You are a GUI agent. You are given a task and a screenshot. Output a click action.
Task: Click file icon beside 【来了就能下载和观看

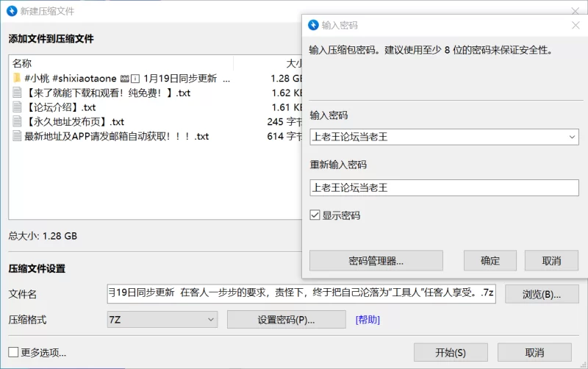(x=17, y=93)
